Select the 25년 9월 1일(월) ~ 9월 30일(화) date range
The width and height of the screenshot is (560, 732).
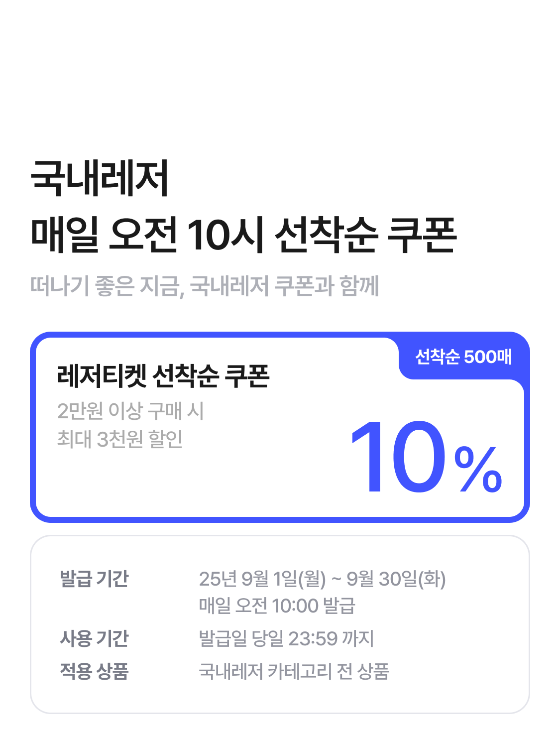[322, 579]
